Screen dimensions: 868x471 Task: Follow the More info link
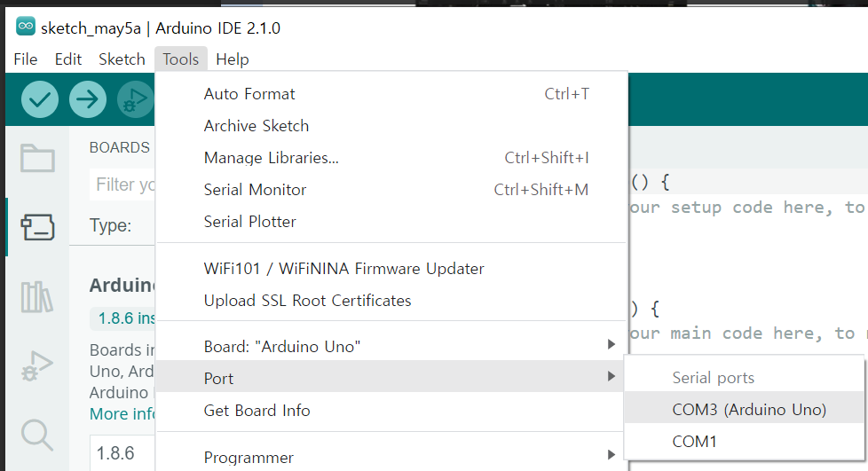point(122,414)
